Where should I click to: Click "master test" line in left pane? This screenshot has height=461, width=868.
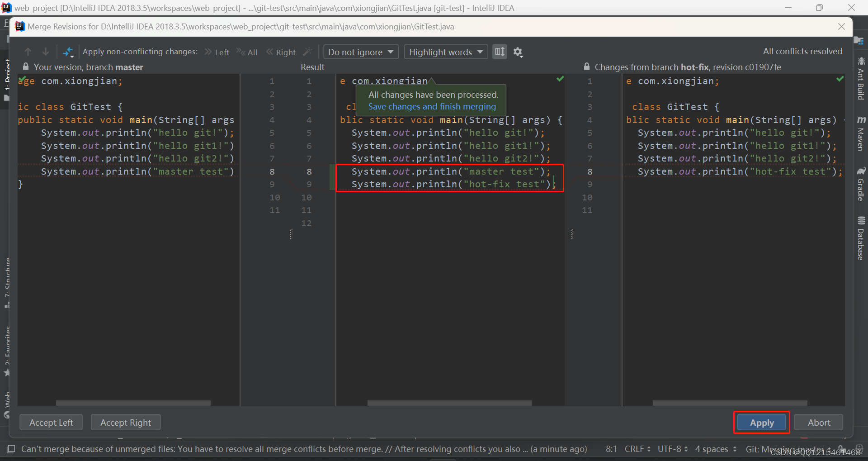click(137, 171)
